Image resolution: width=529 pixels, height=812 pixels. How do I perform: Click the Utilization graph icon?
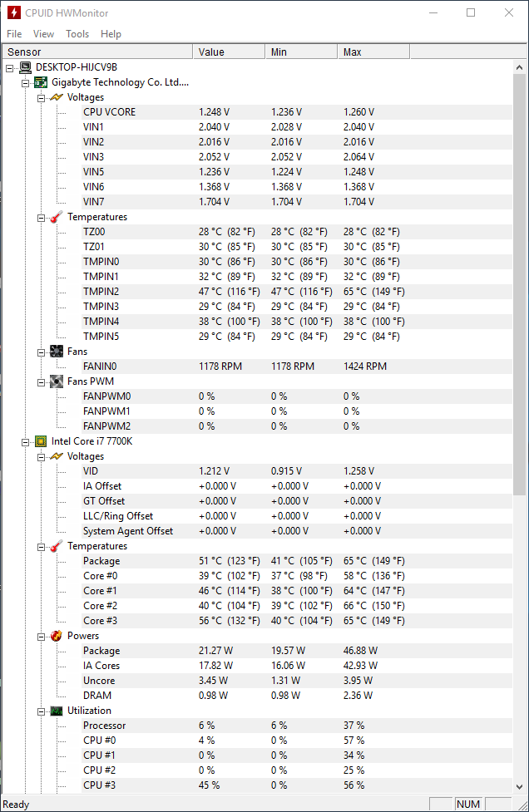(x=56, y=711)
